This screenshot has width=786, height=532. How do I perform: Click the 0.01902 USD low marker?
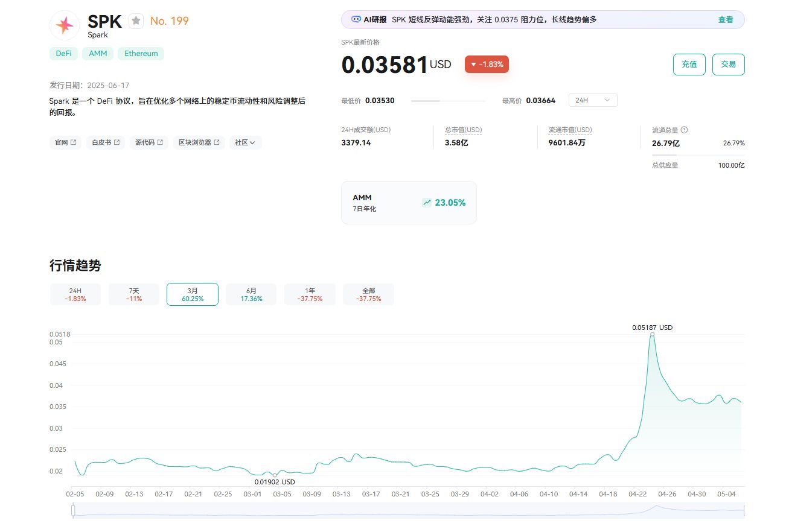(275, 475)
